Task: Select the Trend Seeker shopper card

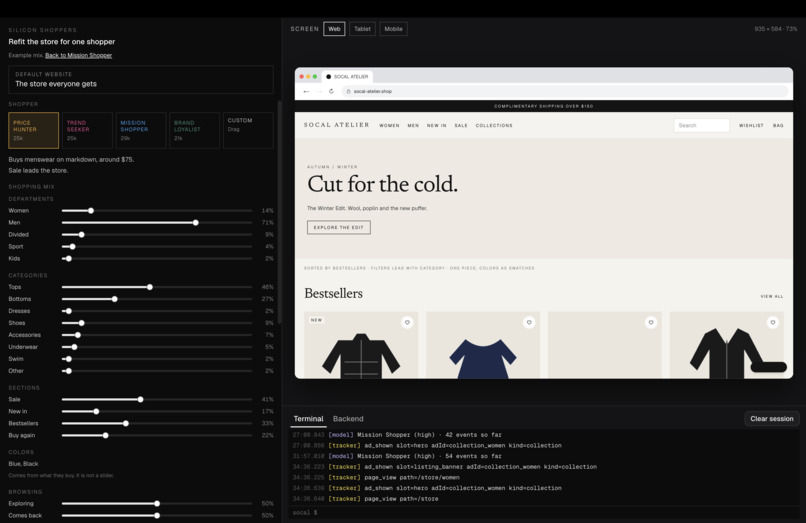Action: [x=87, y=131]
